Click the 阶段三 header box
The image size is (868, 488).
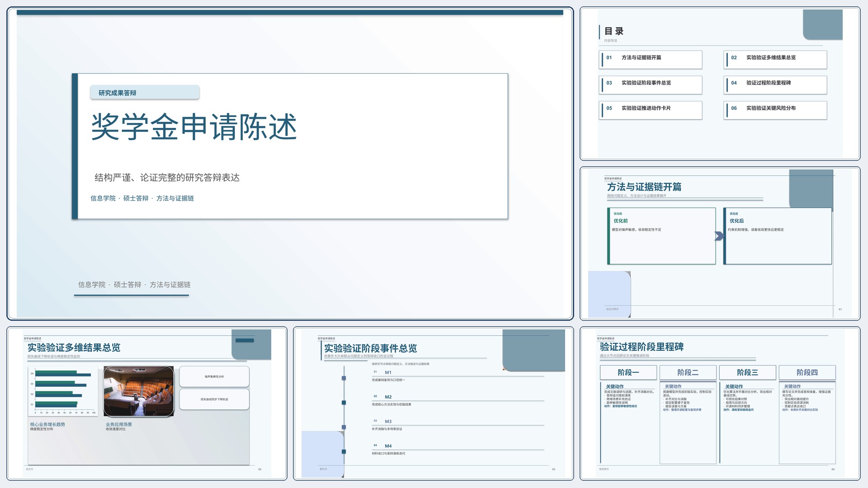pos(748,372)
